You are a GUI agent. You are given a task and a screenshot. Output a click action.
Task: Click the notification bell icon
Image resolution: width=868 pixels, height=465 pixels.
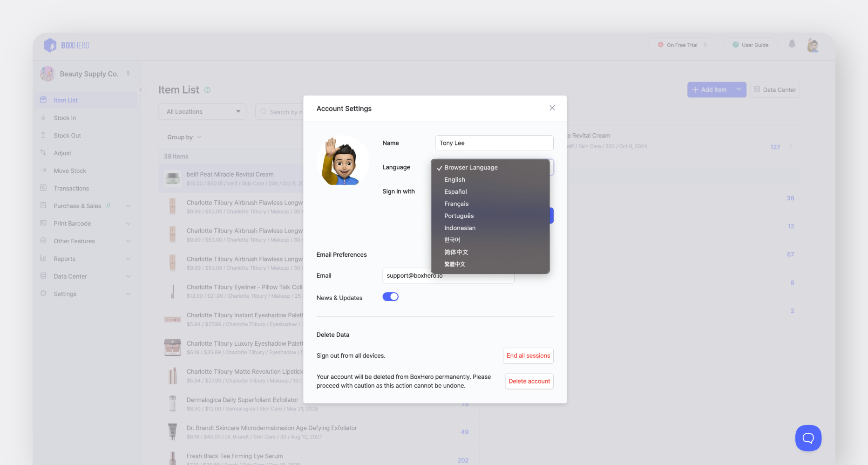coord(792,44)
